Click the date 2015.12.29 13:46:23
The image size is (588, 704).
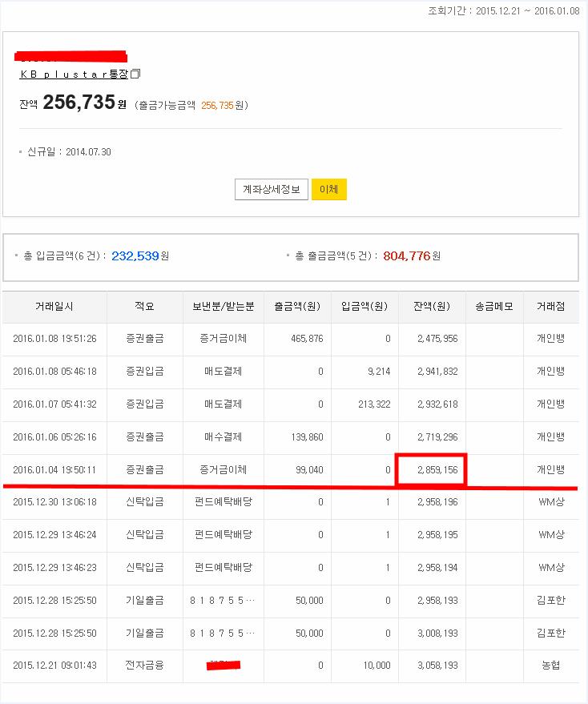click(x=54, y=568)
